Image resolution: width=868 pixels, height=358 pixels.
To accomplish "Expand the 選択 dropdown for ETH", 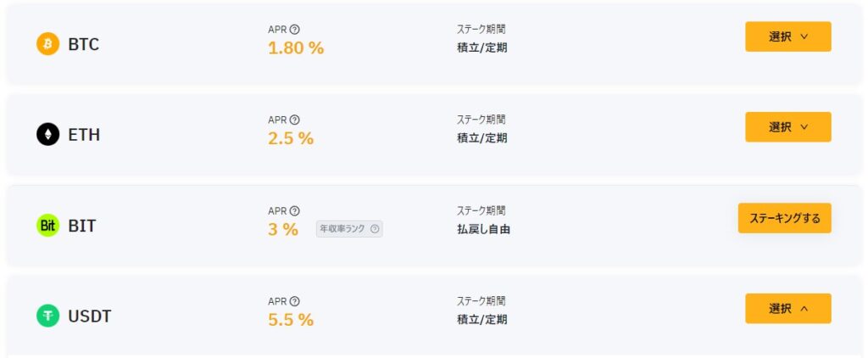I will coord(787,127).
